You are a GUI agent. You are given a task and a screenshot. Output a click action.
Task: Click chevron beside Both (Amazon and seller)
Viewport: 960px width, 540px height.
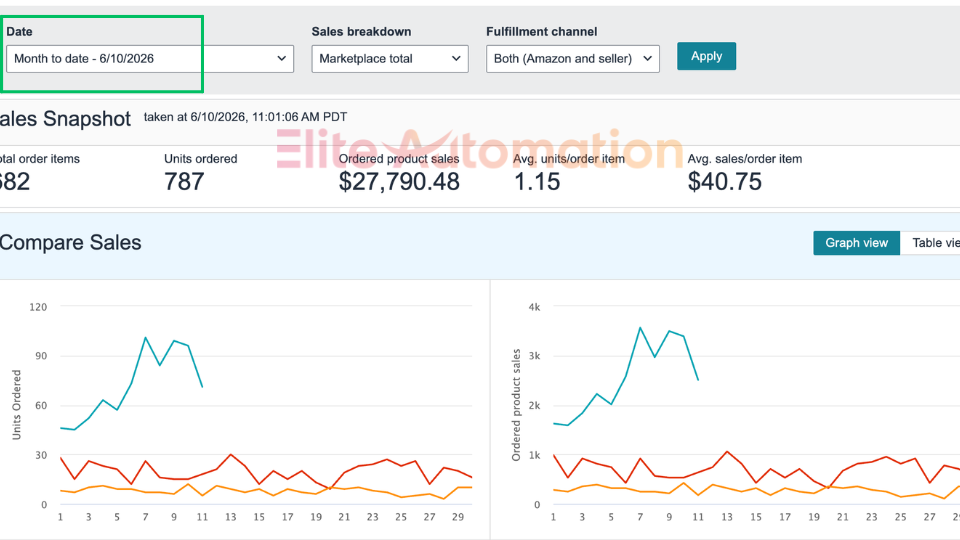click(x=648, y=59)
